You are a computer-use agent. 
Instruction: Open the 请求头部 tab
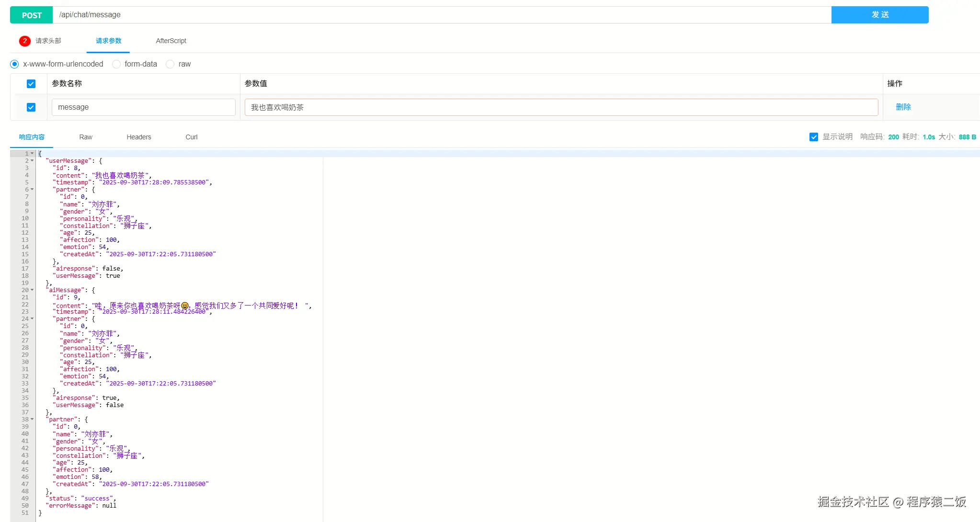click(48, 41)
